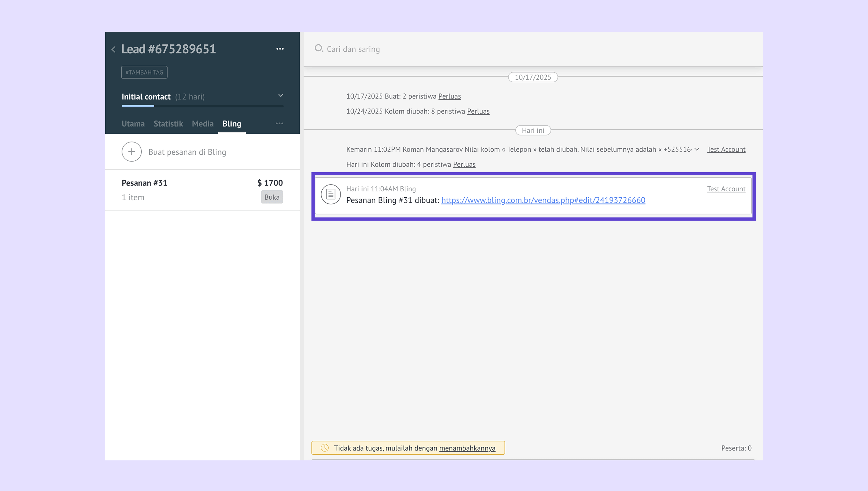
Task: Click the menambahkannya link to add task
Action: [467, 448]
